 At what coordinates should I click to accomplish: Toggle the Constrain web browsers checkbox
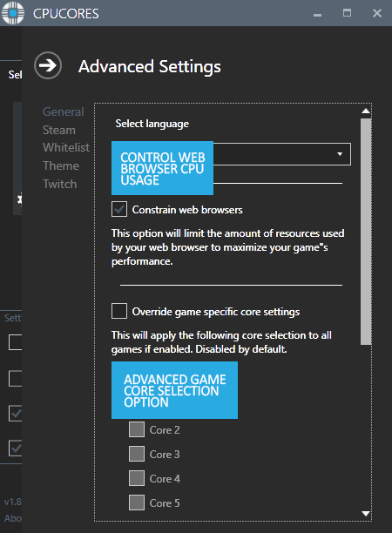(x=119, y=209)
